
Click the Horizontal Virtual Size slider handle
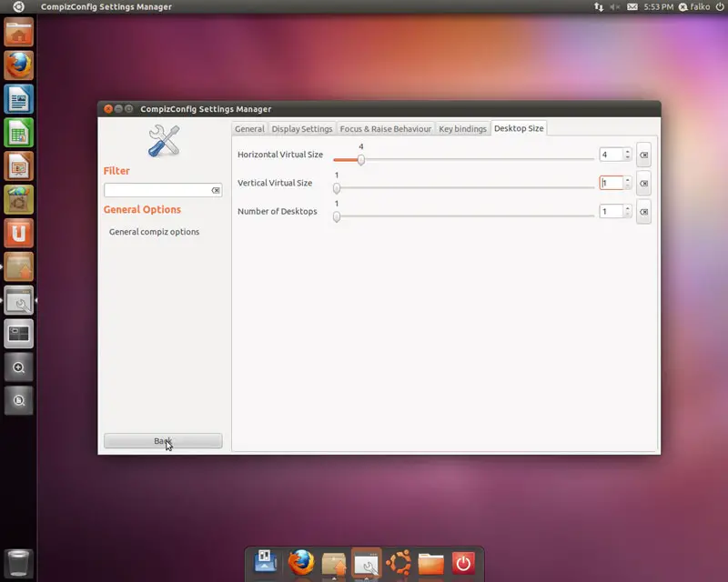coord(360,160)
